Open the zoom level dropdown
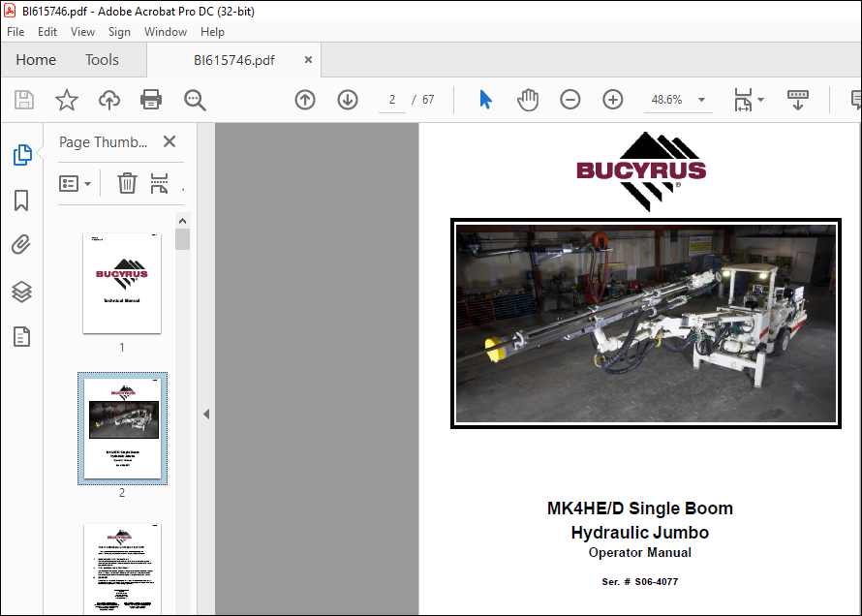The height and width of the screenshot is (616, 862). (701, 100)
